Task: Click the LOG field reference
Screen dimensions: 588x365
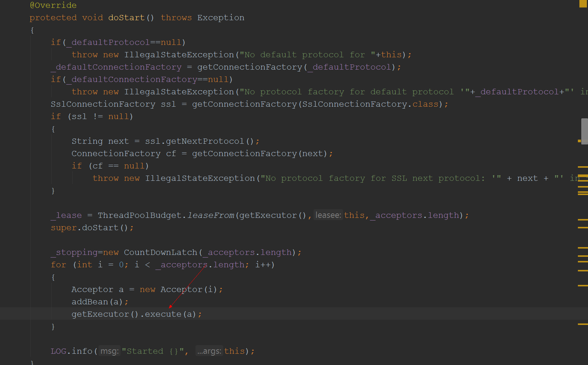Action: click(58, 351)
